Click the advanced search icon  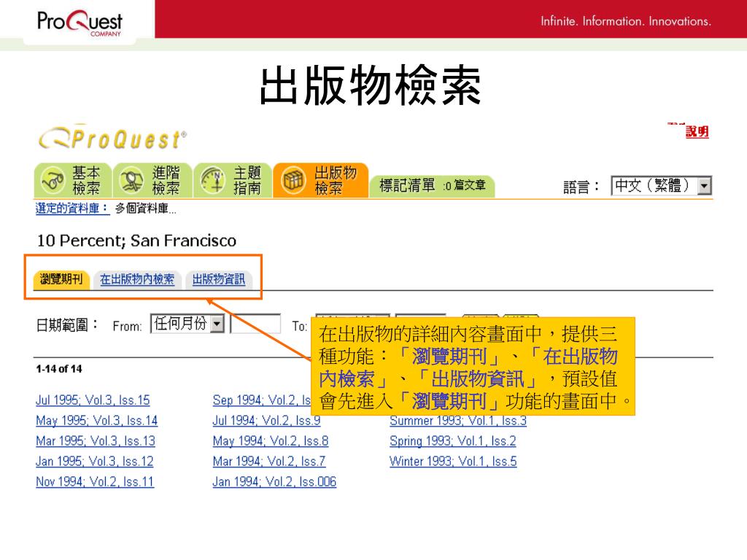131,181
